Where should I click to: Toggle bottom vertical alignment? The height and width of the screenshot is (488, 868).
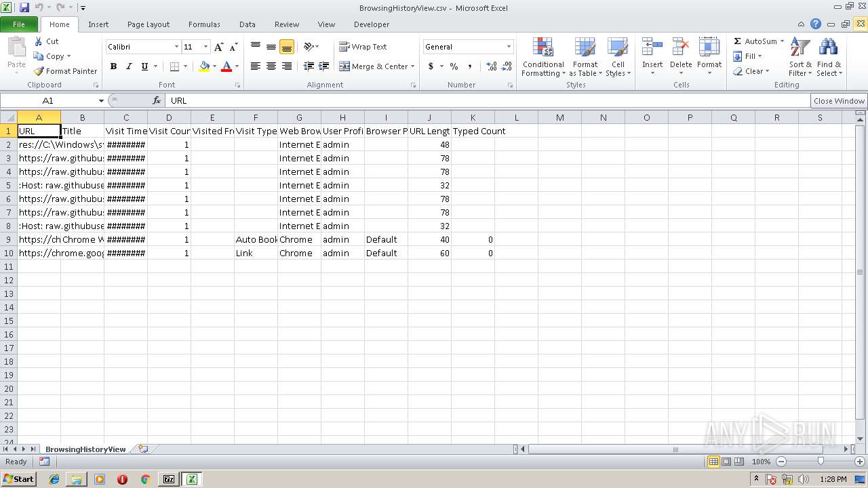(287, 47)
